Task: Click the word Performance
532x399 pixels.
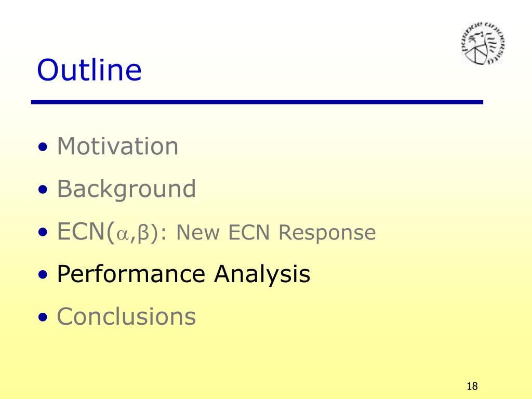Action: 131,274
